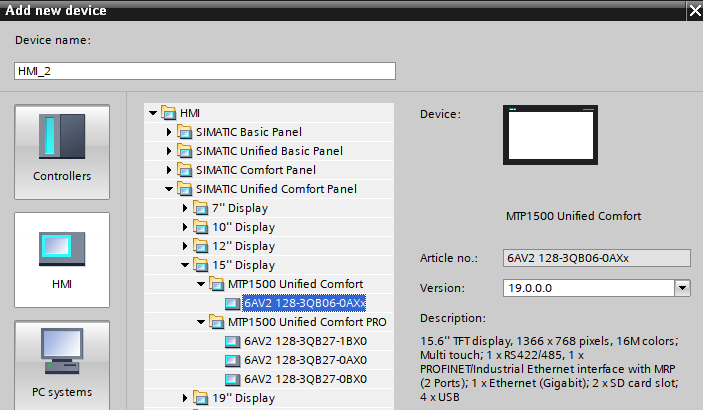Expand the 10'' Display folder
This screenshot has width=703, height=410.
pos(185,227)
